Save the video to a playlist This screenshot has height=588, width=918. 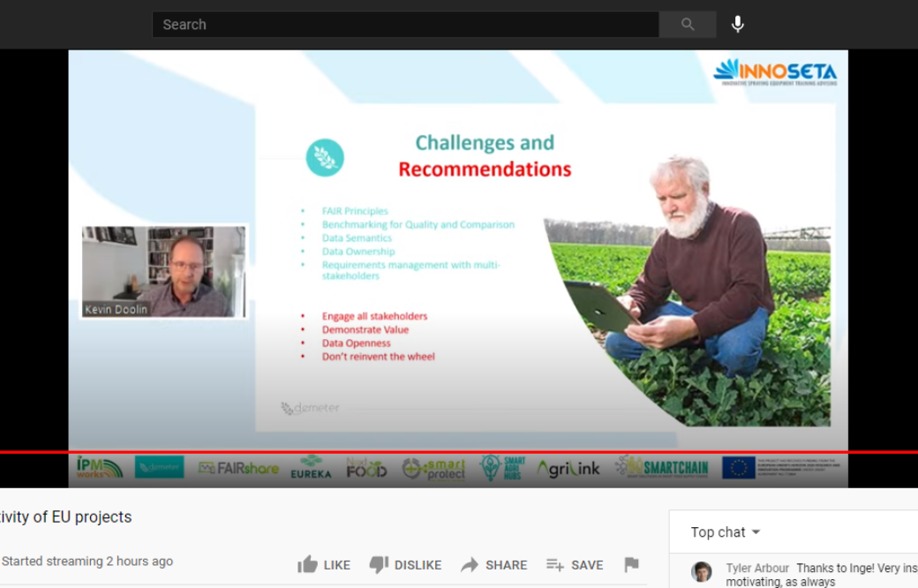point(575,565)
